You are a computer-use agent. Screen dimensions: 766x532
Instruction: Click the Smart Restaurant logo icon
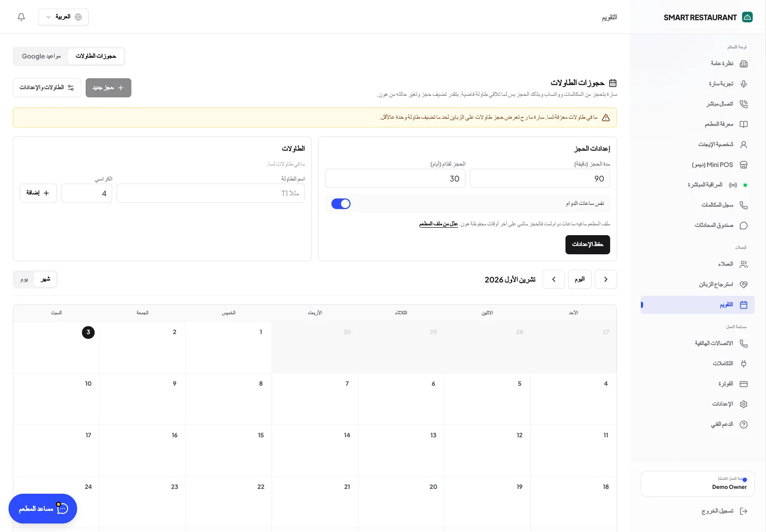click(x=747, y=17)
